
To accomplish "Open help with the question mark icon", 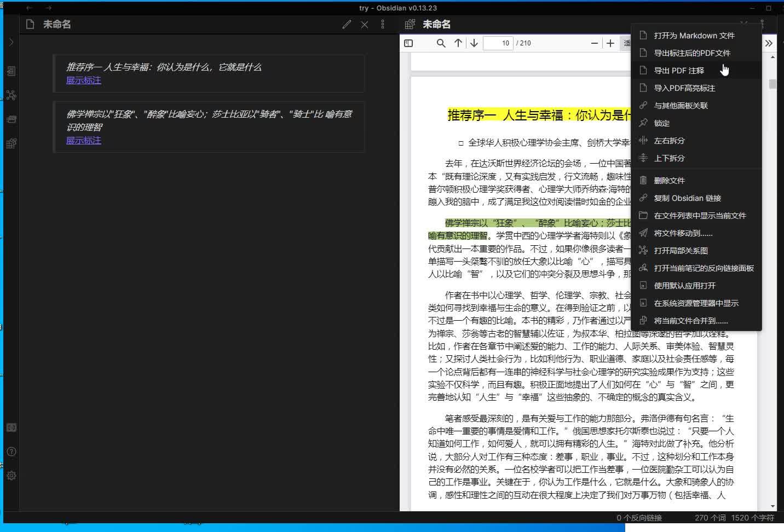I will click(x=11, y=452).
